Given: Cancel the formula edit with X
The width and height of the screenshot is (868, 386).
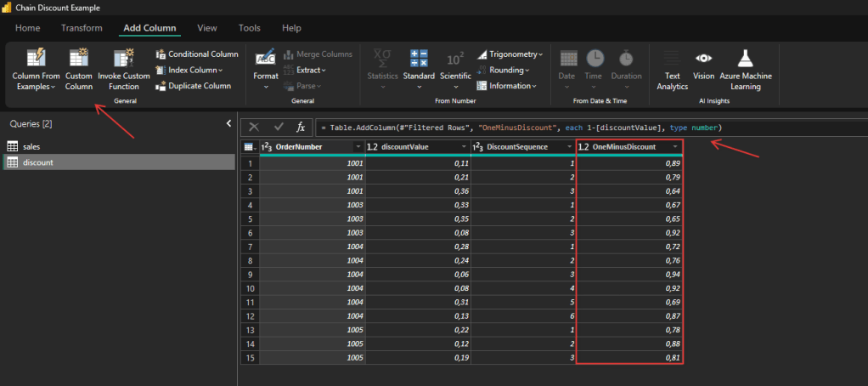Looking at the screenshot, I should point(254,128).
